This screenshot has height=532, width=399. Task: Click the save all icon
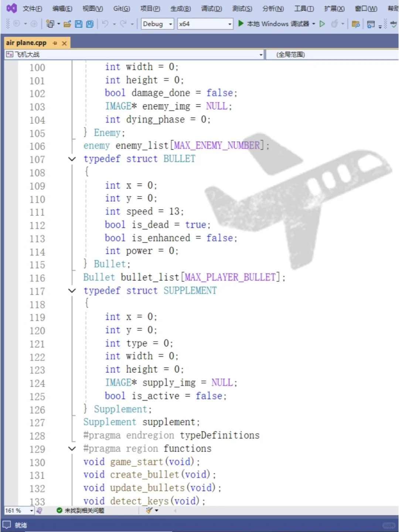pyautogui.click(x=89, y=24)
